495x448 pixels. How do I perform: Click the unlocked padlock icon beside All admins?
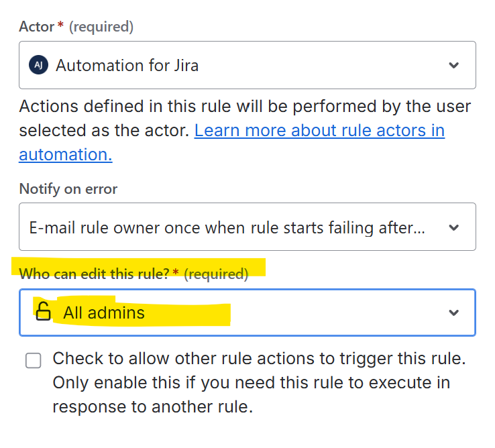[x=43, y=311]
